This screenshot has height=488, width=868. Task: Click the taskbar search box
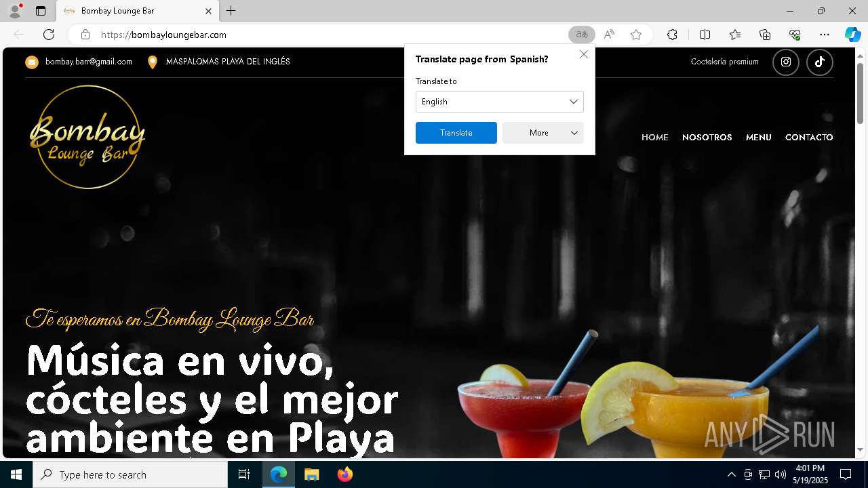point(130,474)
